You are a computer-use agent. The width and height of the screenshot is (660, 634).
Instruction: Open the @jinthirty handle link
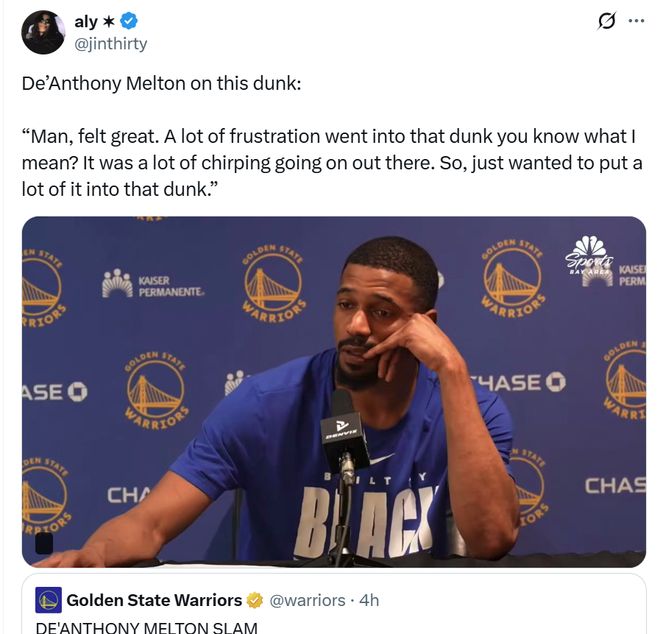[110, 43]
